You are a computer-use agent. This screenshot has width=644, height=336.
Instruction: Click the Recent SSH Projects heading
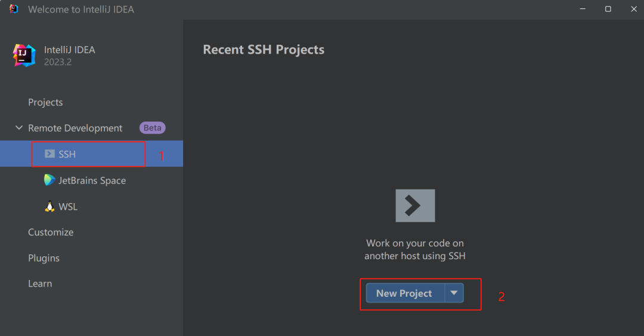264,49
